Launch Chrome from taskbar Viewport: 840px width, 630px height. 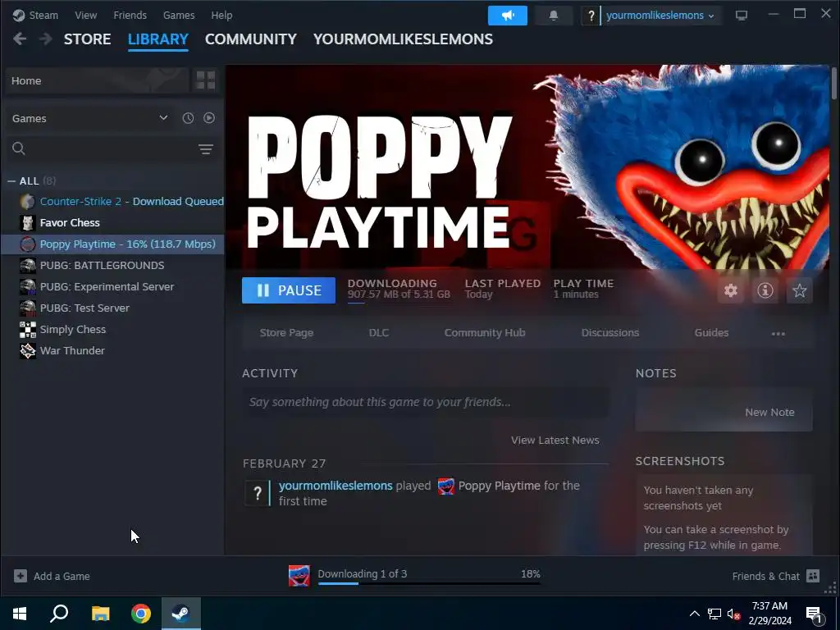pyautogui.click(x=141, y=614)
